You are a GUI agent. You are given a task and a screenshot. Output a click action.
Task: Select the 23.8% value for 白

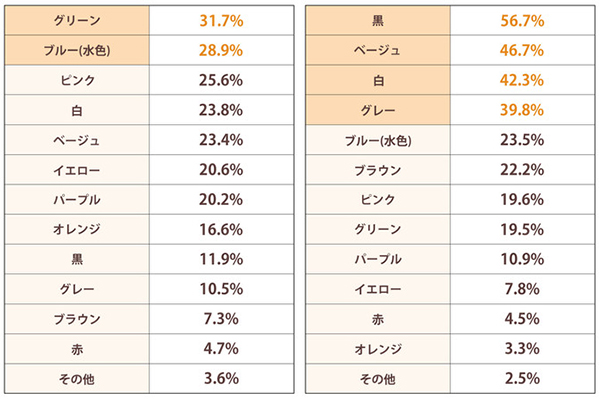pyautogui.click(x=222, y=110)
